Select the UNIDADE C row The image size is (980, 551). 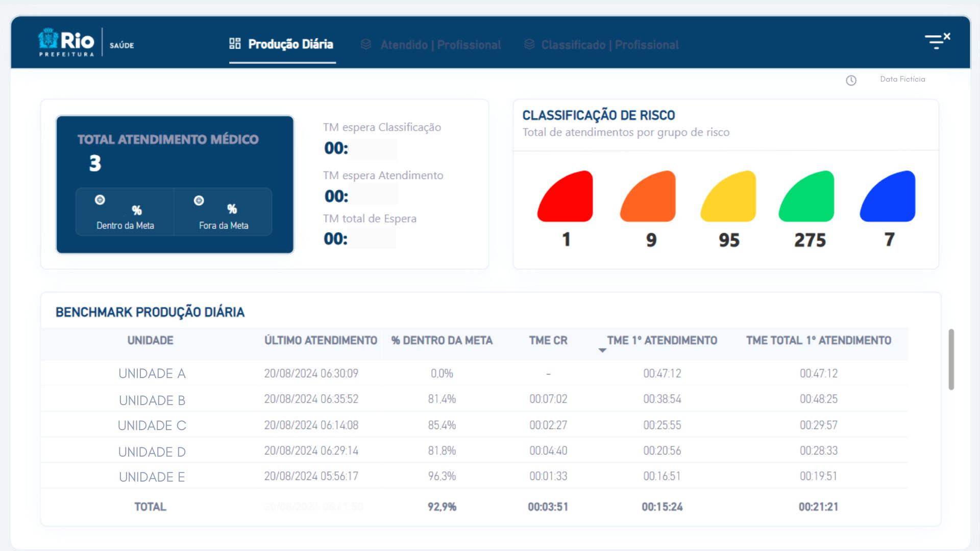point(152,425)
